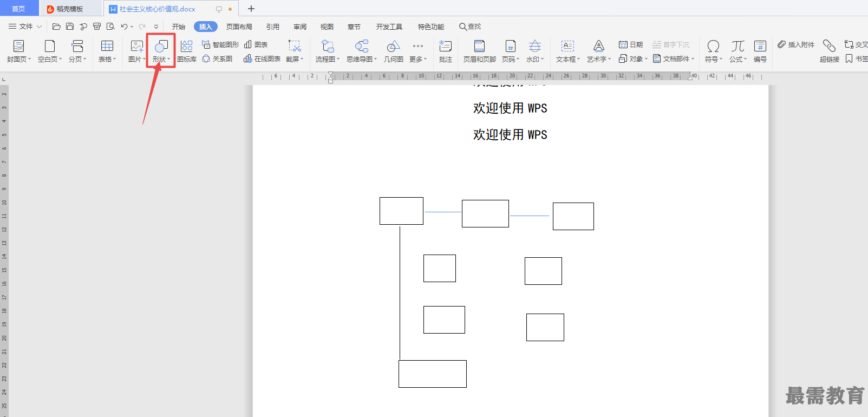868x417 pixels.
Task: Switch to the 首页 home tab
Action: coord(19,9)
